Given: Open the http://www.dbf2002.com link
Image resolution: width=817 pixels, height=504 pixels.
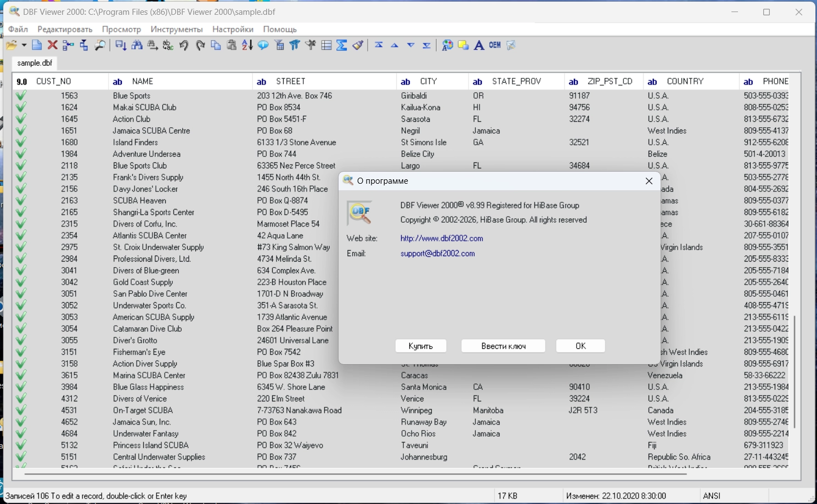Looking at the screenshot, I should tap(442, 239).
